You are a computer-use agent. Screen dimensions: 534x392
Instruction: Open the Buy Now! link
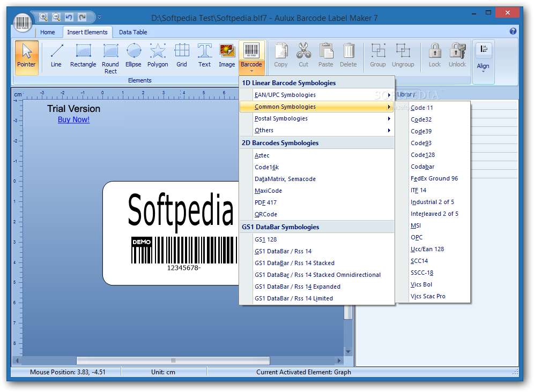point(73,120)
